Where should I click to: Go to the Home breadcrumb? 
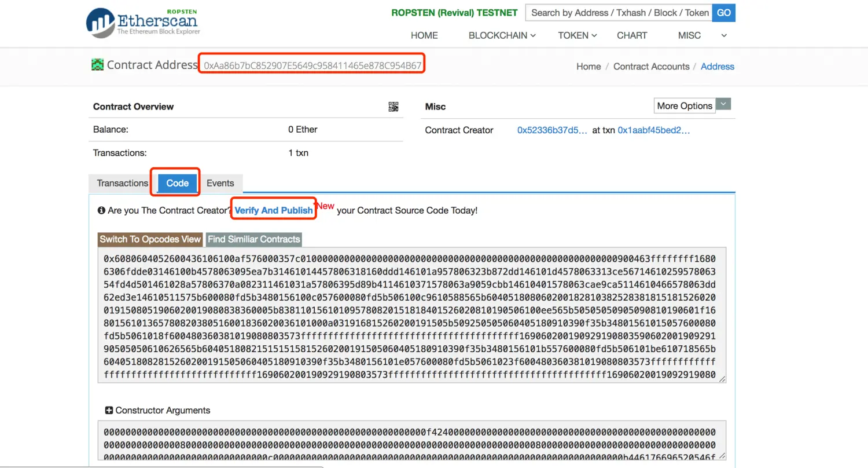pos(589,67)
